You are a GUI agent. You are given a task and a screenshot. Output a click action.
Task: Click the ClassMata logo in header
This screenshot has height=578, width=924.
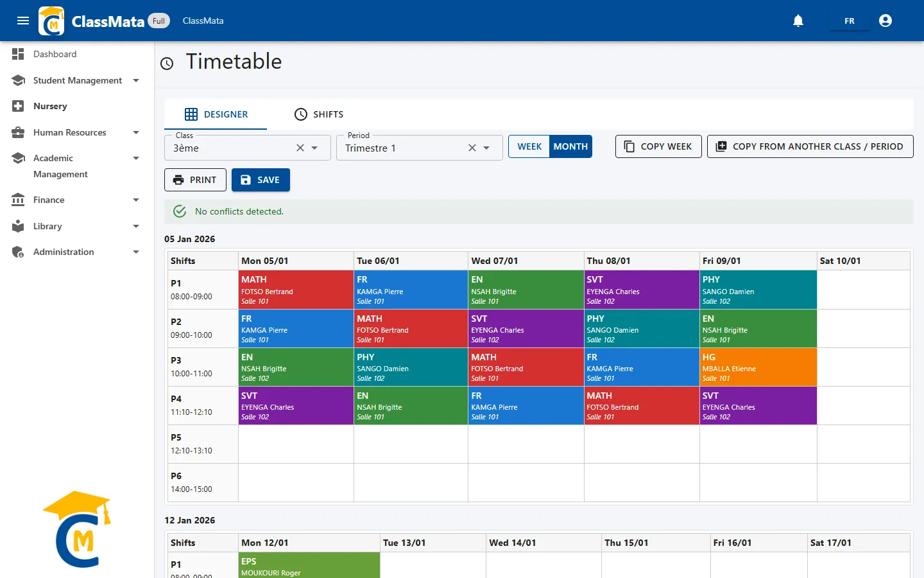click(x=51, y=21)
